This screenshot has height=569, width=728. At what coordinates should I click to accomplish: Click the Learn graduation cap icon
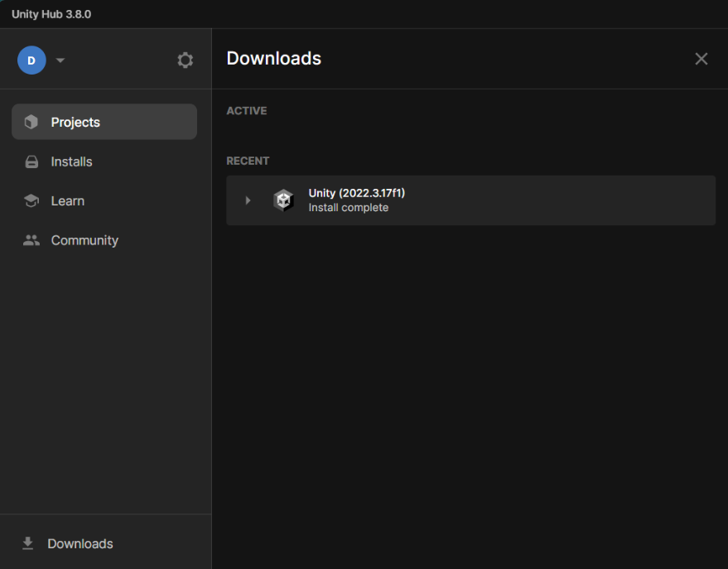[31, 201]
